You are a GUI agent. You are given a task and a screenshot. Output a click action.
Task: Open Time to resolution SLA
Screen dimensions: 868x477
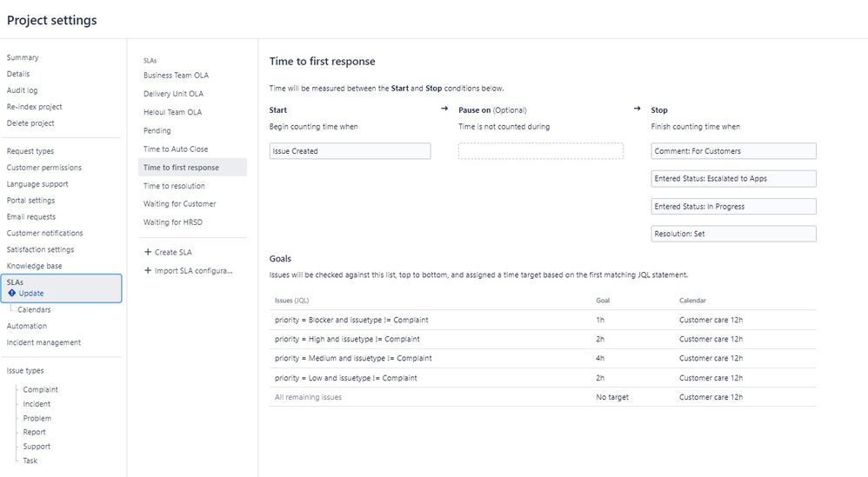[x=174, y=186]
